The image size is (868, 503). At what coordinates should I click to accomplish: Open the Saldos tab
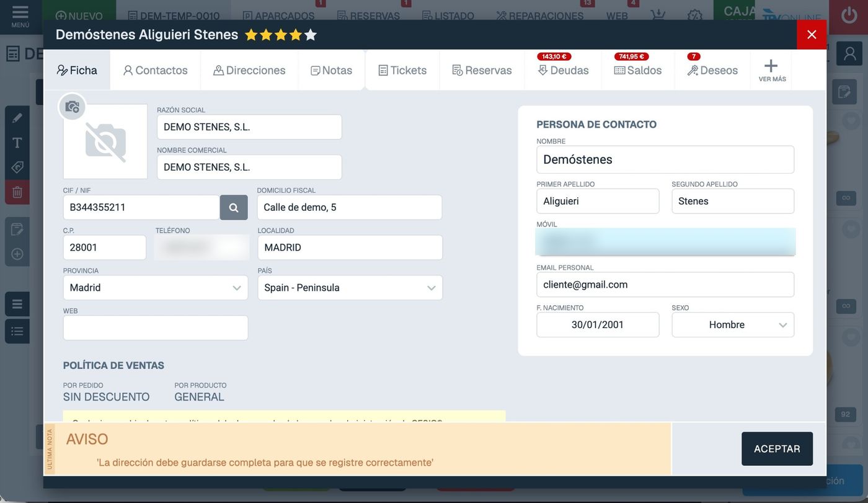(x=638, y=70)
